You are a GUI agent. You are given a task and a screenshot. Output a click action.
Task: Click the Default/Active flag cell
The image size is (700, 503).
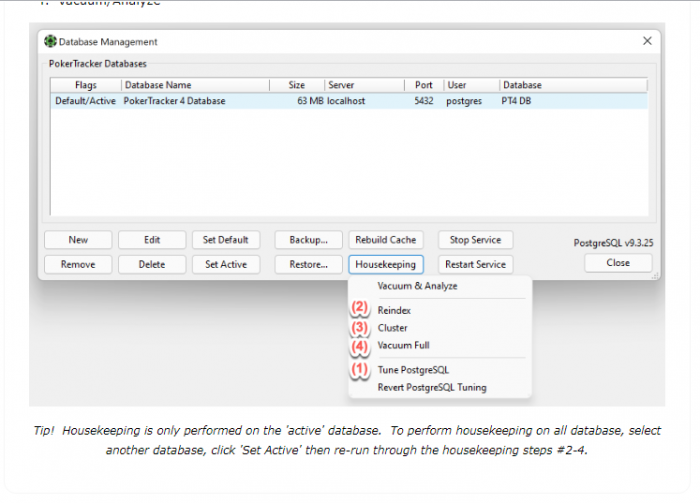pyautogui.click(x=85, y=101)
